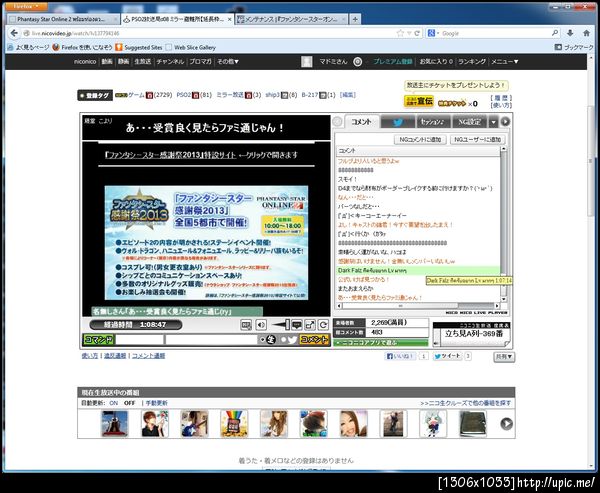The height and width of the screenshot is (493, 600).
Task: Click the ツイート share button
Action: [x=447, y=356]
